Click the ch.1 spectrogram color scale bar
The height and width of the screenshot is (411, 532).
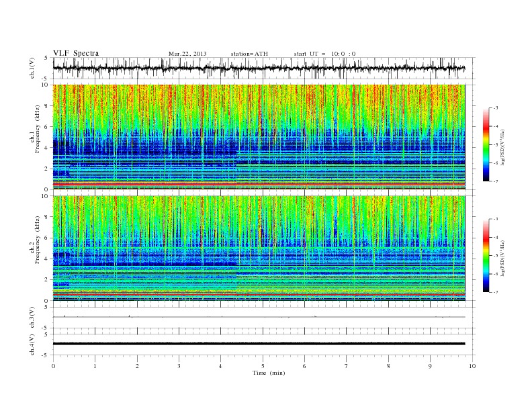coord(486,145)
